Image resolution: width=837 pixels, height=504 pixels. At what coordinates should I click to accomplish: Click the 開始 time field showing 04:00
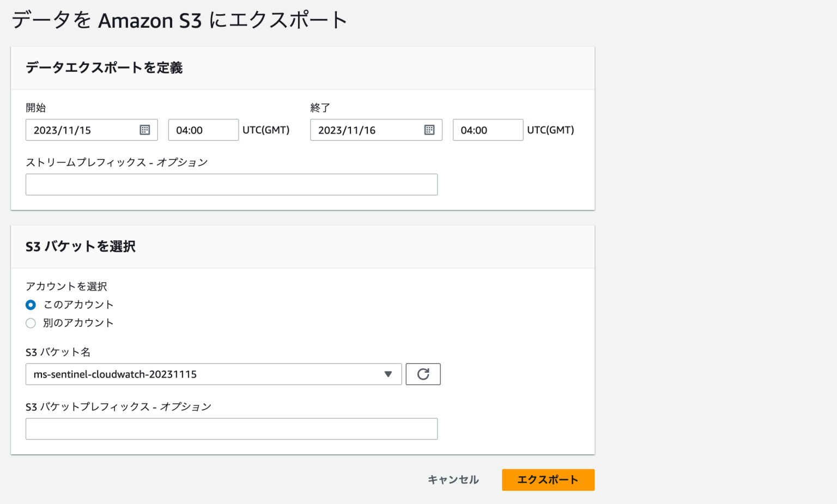tap(203, 130)
